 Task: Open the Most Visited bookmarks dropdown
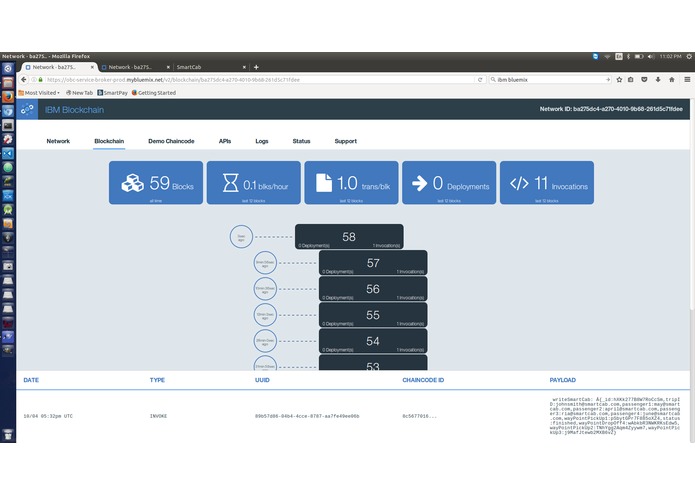pos(39,93)
